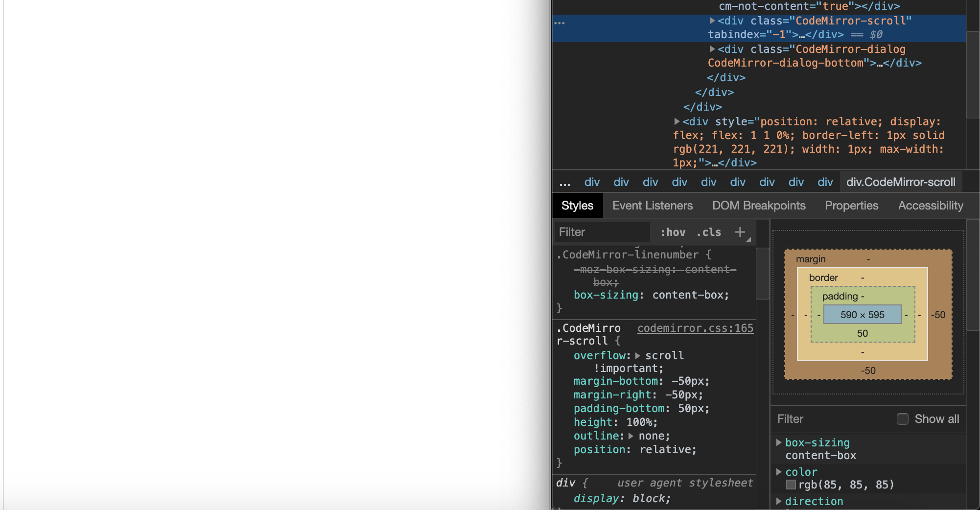Expand the flex-styled div element node
This screenshot has height=510, width=980.
[x=677, y=121]
